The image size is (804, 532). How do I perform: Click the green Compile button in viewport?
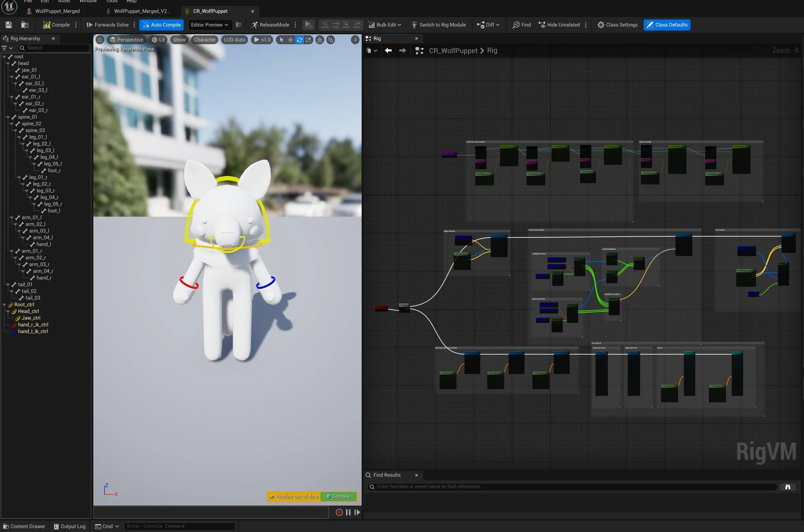tap(339, 496)
